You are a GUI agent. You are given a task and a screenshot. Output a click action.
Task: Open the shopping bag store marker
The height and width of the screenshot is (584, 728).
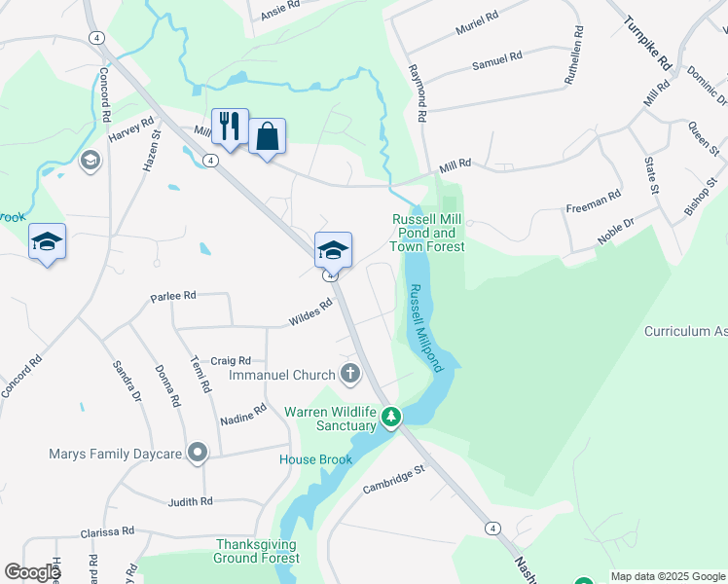[267, 136]
